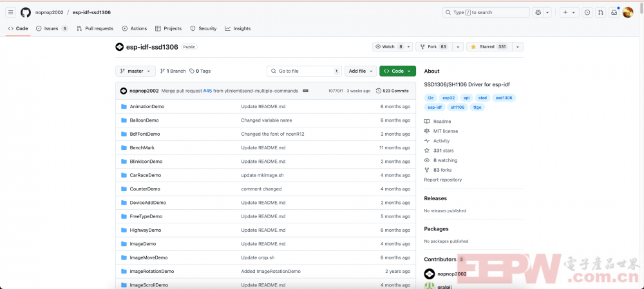Open the notifications inbox
Screen dimensions: 644x289
[614, 12]
